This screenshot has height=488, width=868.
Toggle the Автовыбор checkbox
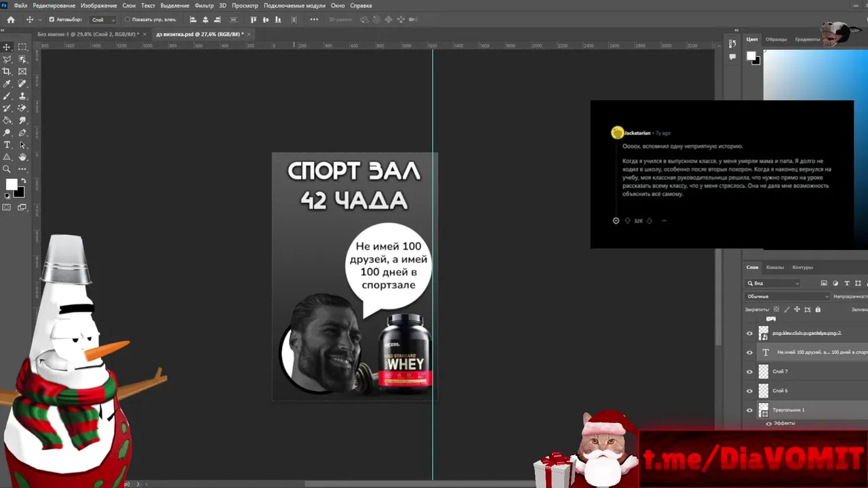[52, 20]
